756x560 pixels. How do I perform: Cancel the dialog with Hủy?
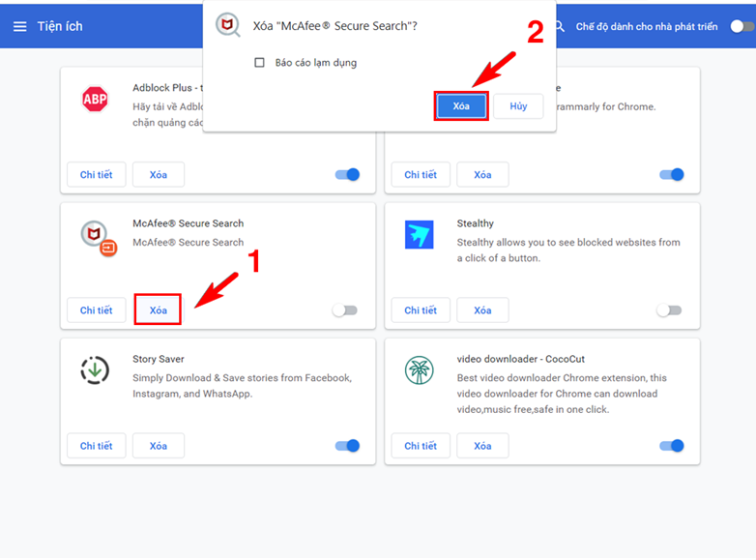tap(518, 106)
